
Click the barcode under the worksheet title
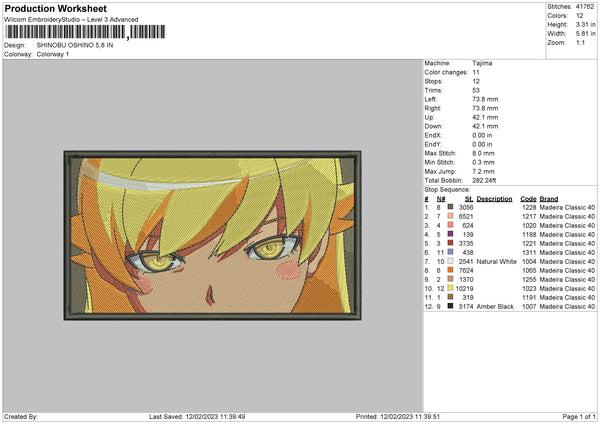pyautogui.click(x=85, y=32)
